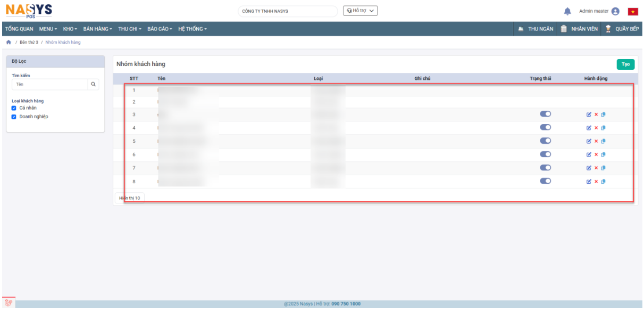Image resolution: width=644 pixels, height=311 pixels.
Task: Click the green Tạo button
Action: 625,64
